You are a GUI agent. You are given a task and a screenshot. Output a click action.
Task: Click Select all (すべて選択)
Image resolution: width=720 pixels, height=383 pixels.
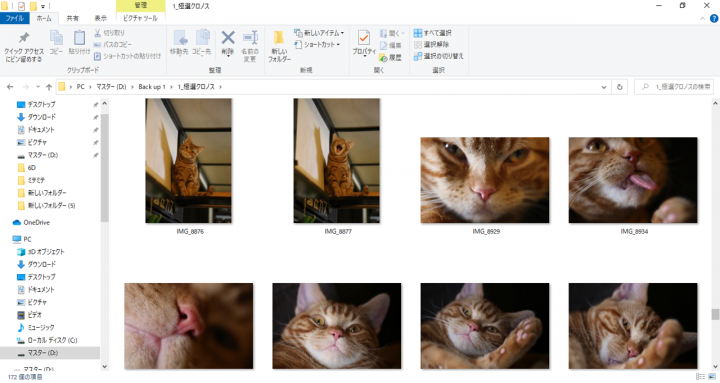point(433,33)
